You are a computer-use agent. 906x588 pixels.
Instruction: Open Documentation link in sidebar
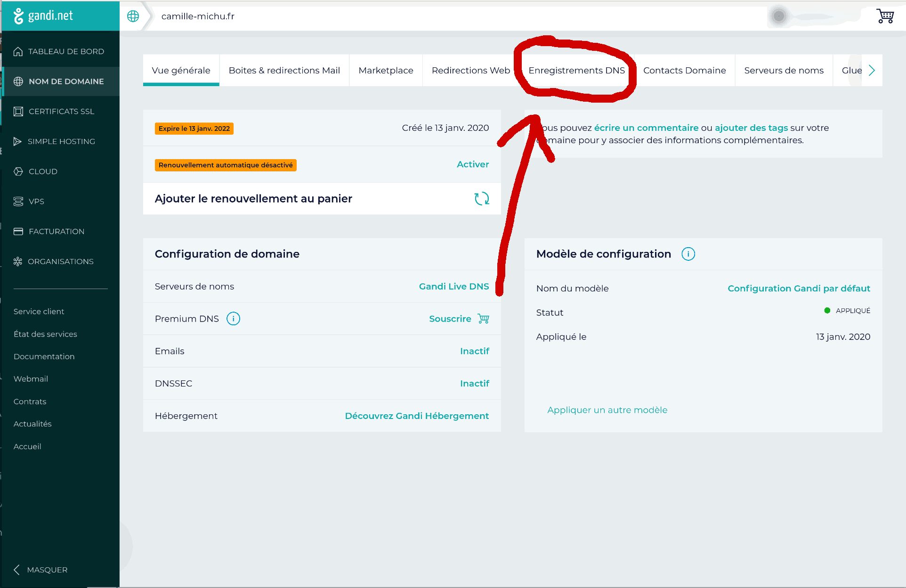(x=44, y=357)
